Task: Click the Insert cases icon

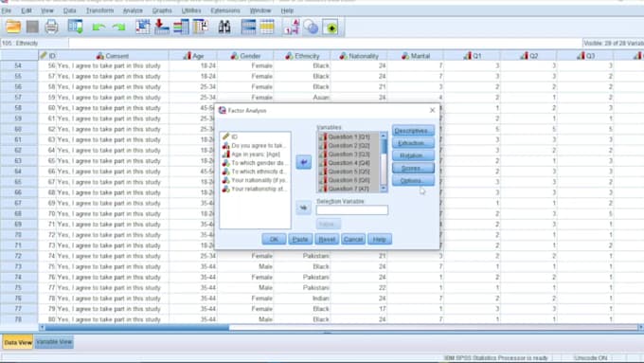Action: tap(248, 27)
